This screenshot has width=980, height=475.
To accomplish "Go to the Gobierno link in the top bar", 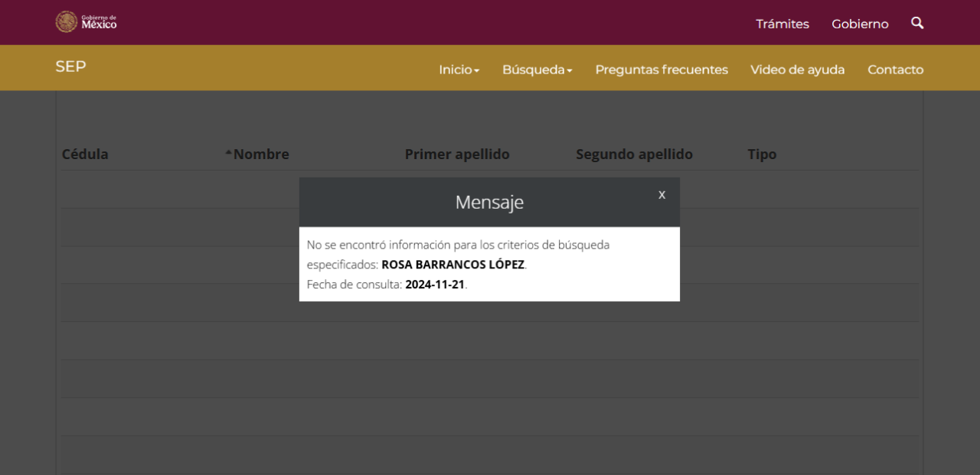I will pos(860,24).
